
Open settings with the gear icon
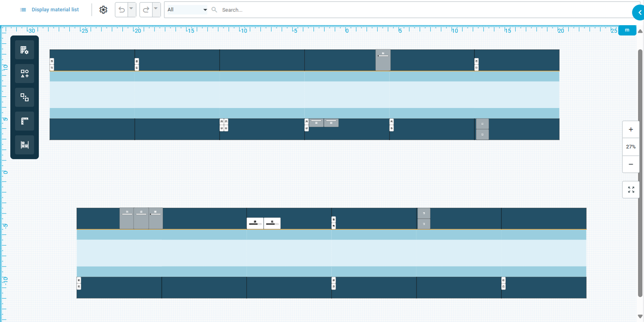[103, 10]
